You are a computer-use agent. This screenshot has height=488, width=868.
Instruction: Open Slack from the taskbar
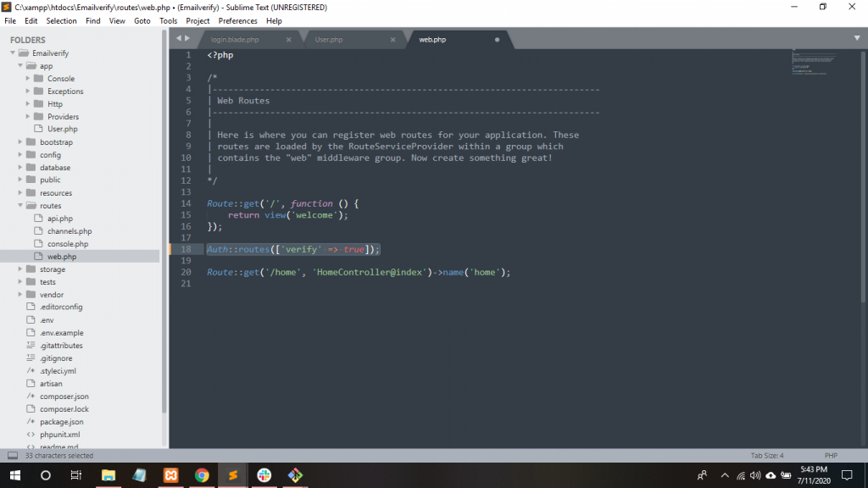pos(264,475)
